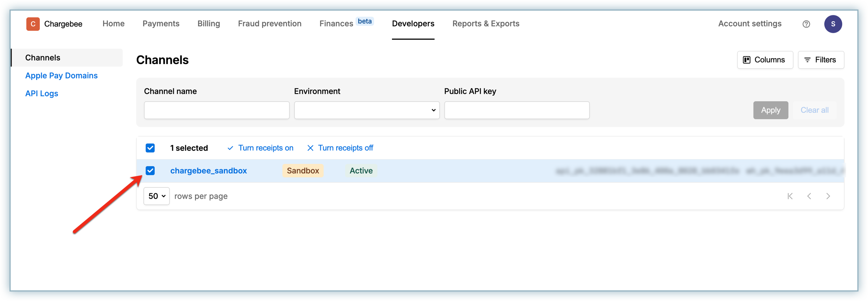Click Turn receipts off
868x301 pixels.
340,148
